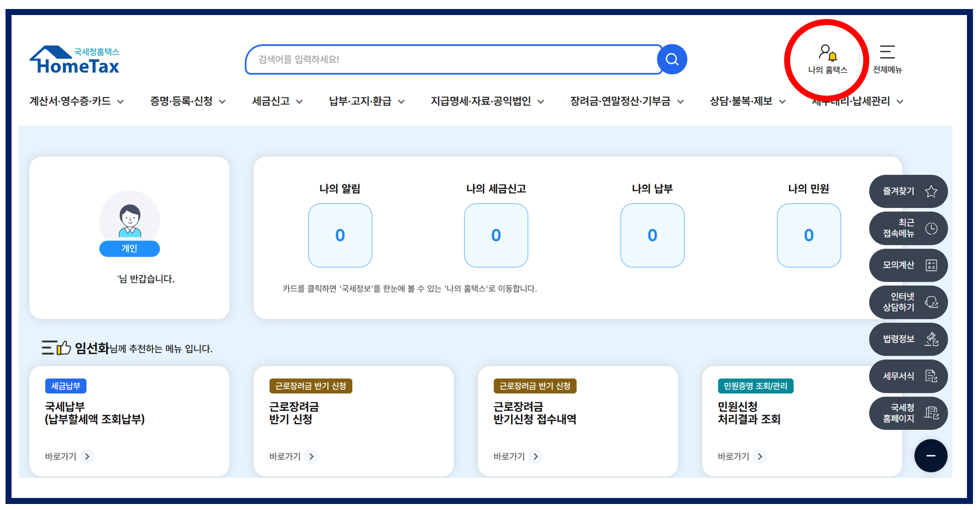Expand 상담·불복·제보 chevron
This screenshot has height=510, width=980.
click(783, 102)
